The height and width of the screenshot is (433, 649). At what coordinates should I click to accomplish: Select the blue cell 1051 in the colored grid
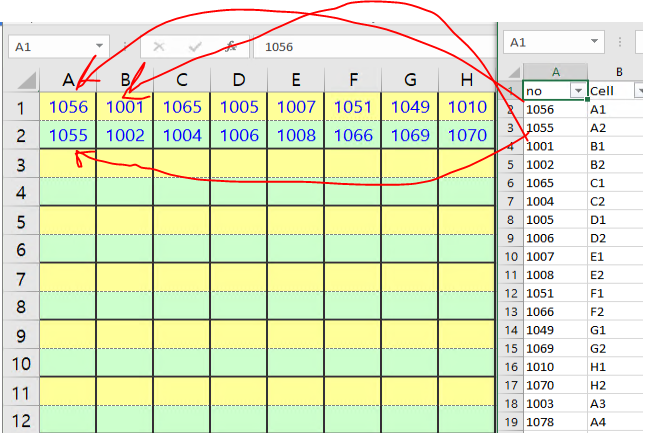(353, 107)
